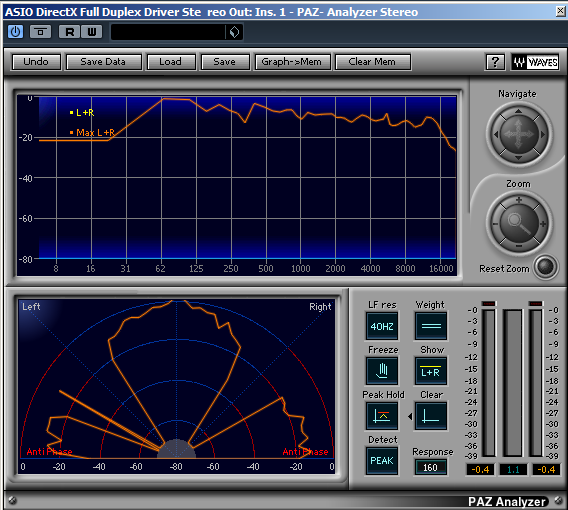The image size is (568, 510).
Task: Zoom out vertically with the bottom minus
Action: tap(519, 246)
